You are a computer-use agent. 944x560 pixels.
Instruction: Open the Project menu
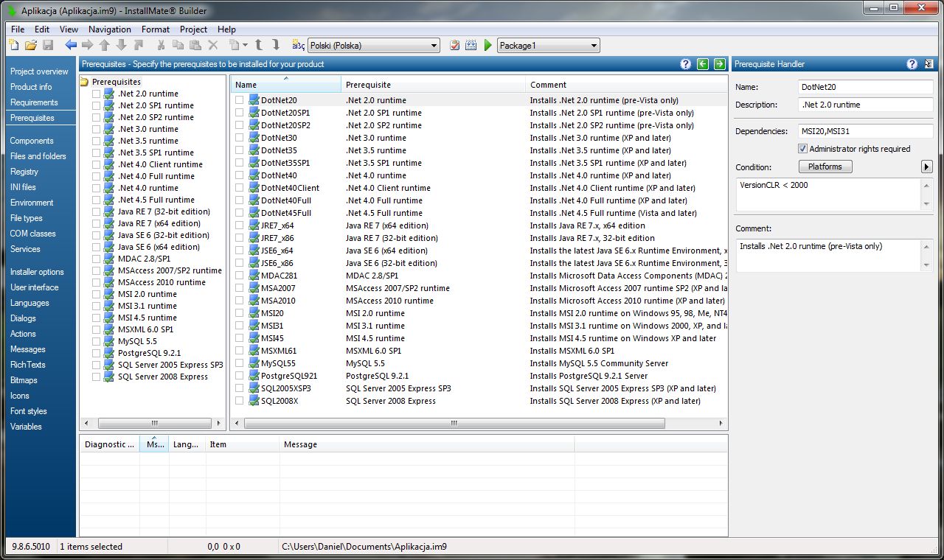click(193, 29)
